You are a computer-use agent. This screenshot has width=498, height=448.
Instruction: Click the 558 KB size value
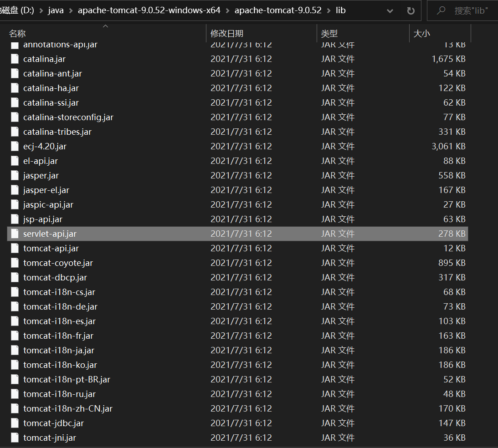click(x=452, y=176)
